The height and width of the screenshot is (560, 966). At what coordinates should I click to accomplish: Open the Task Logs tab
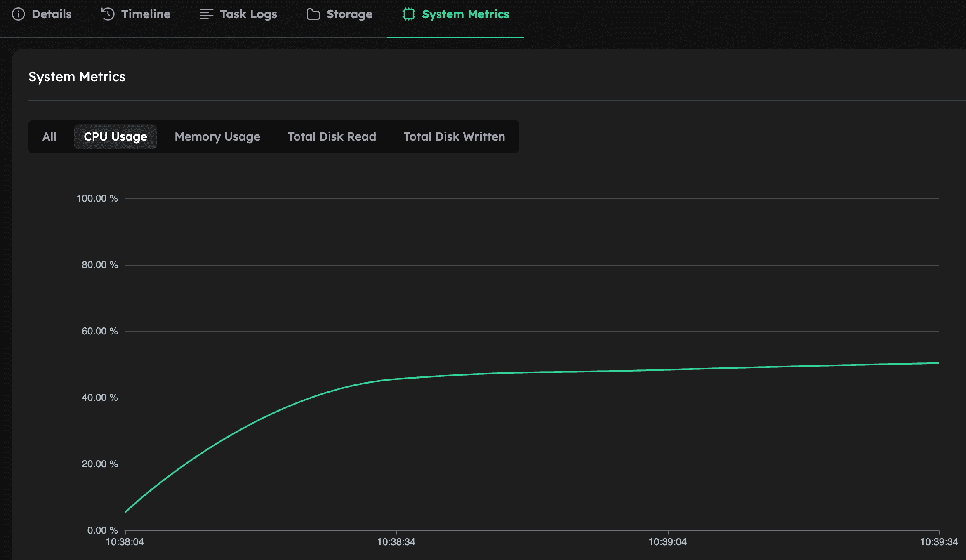(248, 14)
